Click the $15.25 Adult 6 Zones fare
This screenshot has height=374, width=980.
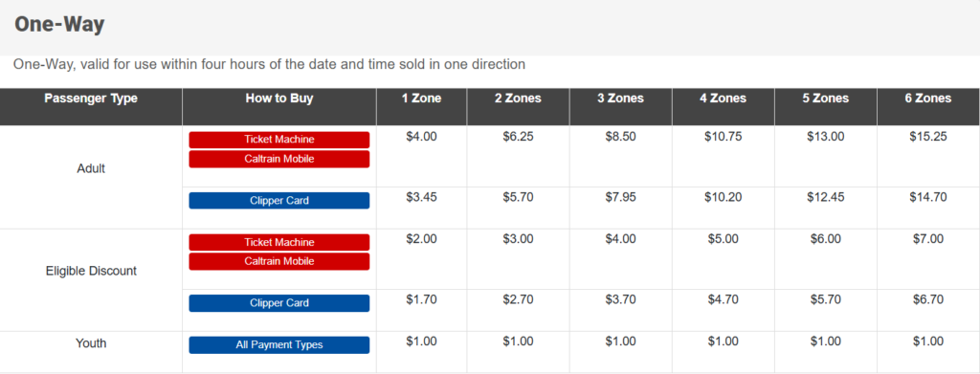(x=928, y=137)
